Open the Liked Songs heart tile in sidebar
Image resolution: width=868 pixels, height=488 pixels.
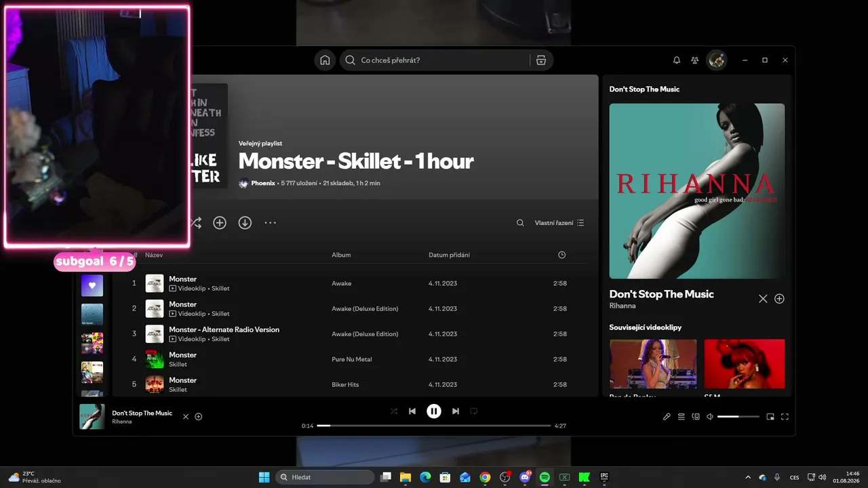click(92, 285)
